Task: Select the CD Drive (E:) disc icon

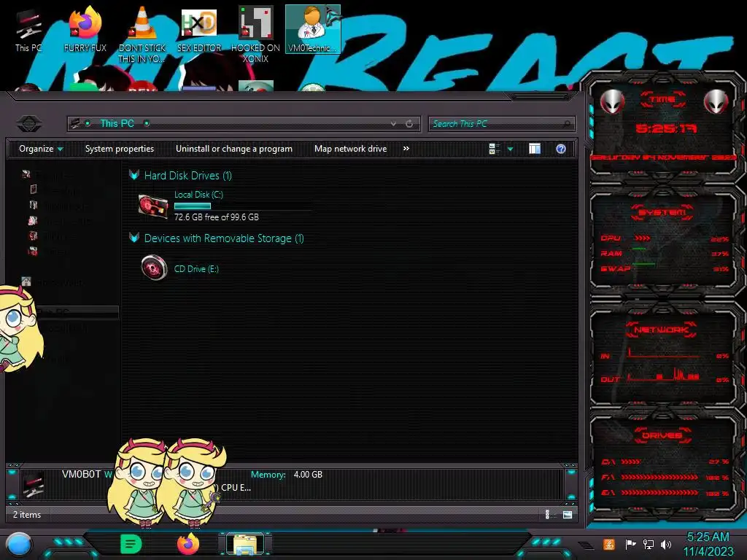Action: coord(154,268)
